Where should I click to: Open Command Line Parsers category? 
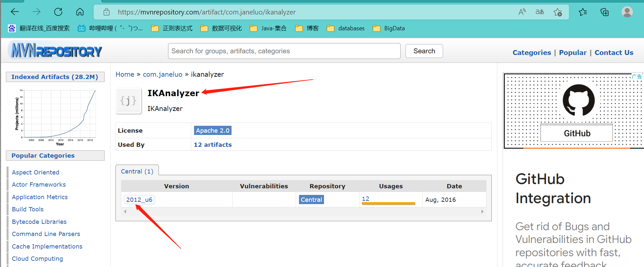coord(46,234)
